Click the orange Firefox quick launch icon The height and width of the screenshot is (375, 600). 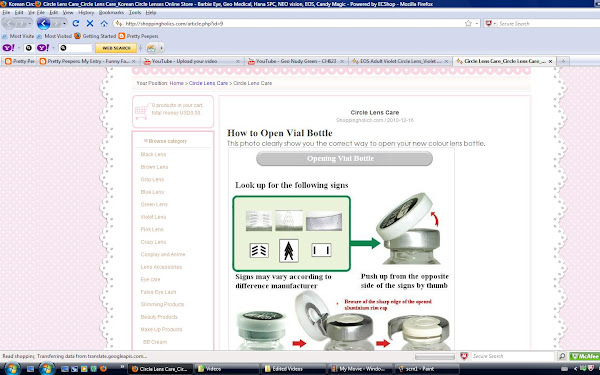(x=103, y=369)
